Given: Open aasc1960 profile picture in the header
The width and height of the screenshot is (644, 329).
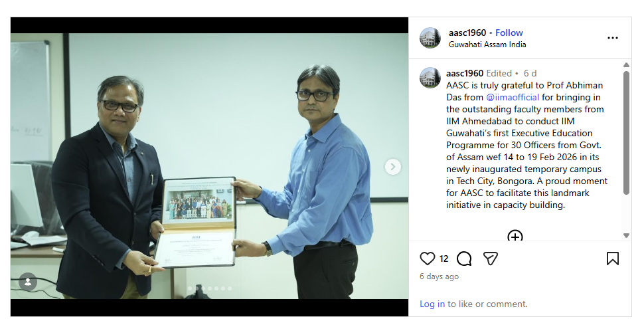Looking at the screenshot, I should 430,38.
